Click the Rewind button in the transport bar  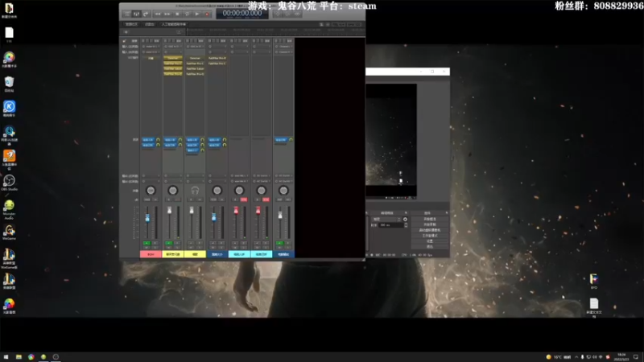(157, 14)
